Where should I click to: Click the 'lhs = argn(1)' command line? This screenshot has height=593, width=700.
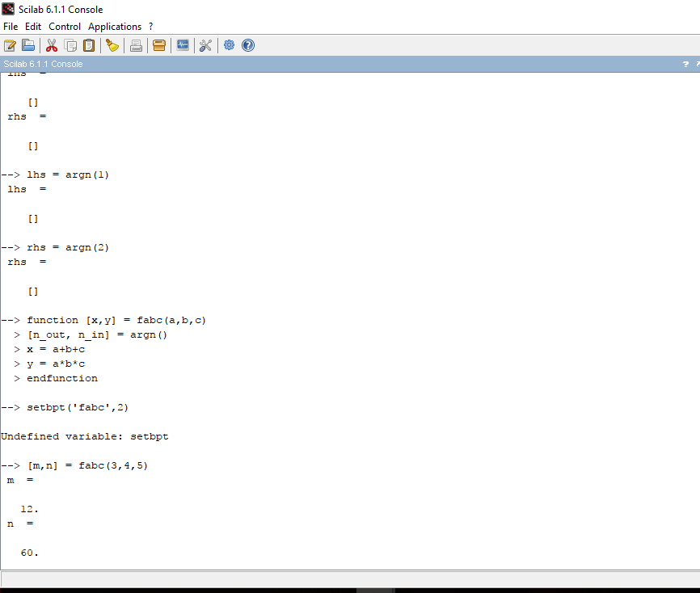coord(68,175)
